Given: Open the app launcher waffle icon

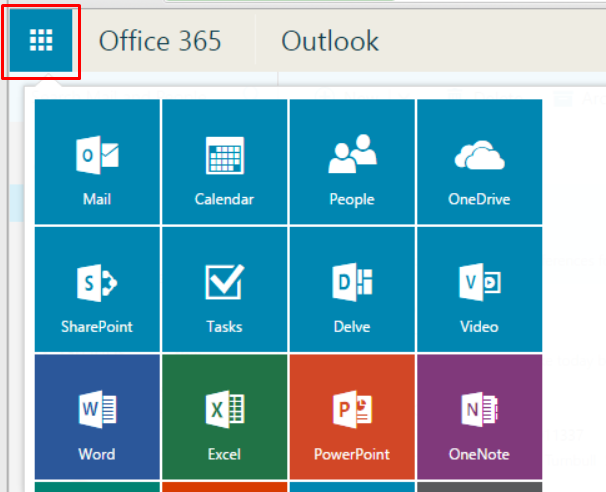Looking at the screenshot, I should [41, 40].
